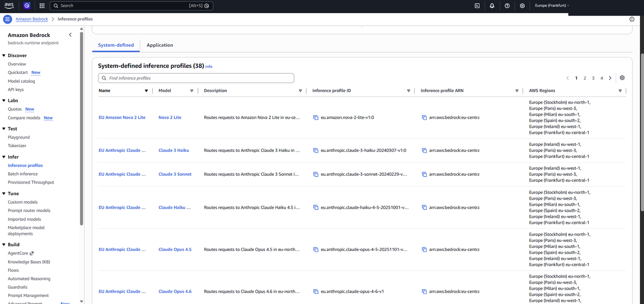Open the Claude Opus 4.6 model link

point(175,292)
